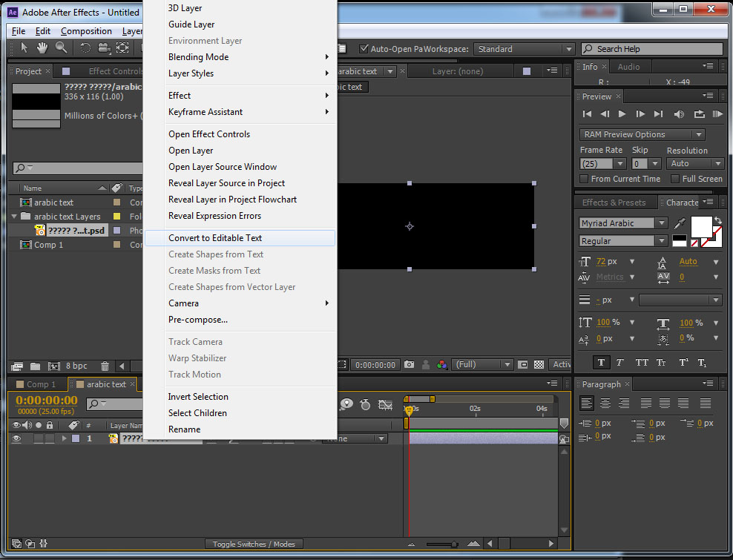The width and height of the screenshot is (733, 560).
Task: Apply All Caps style
Action: pos(641,362)
